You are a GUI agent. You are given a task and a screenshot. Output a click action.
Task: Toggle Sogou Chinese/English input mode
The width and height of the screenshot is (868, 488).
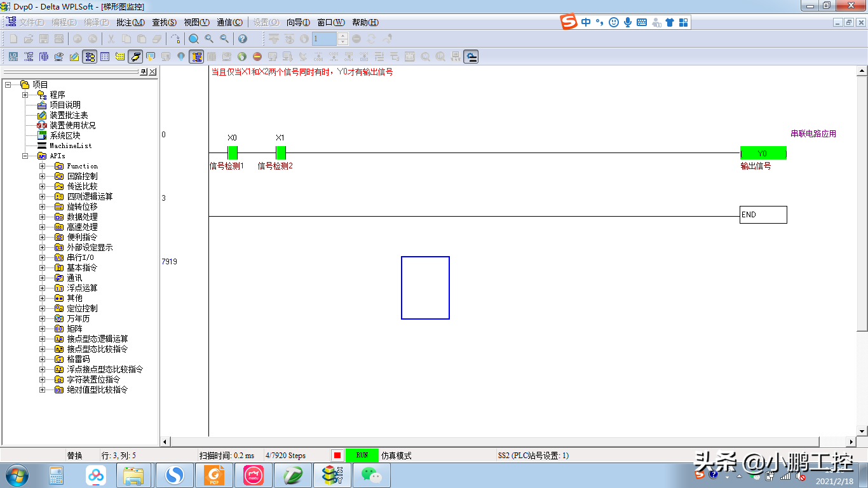click(x=586, y=22)
